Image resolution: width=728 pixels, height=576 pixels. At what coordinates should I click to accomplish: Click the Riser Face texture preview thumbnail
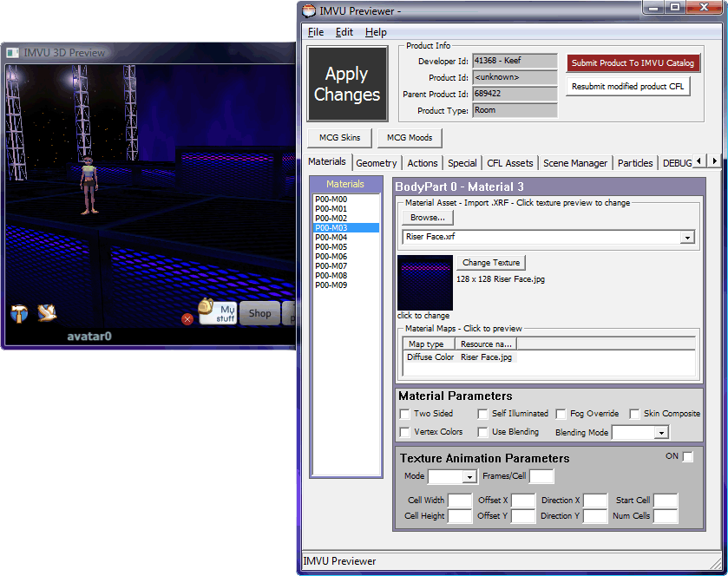[x=425, y=282]
